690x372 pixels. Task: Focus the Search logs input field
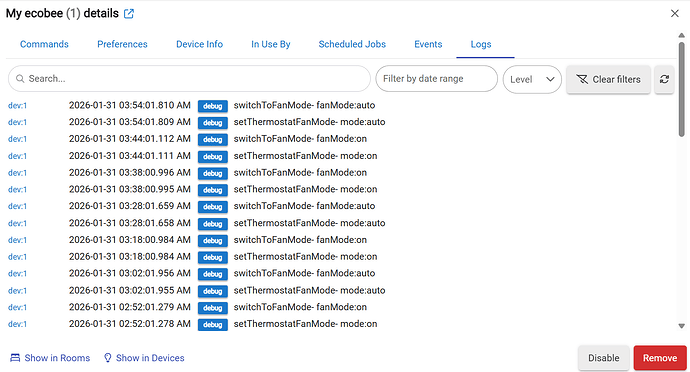[x=189, y=79]
